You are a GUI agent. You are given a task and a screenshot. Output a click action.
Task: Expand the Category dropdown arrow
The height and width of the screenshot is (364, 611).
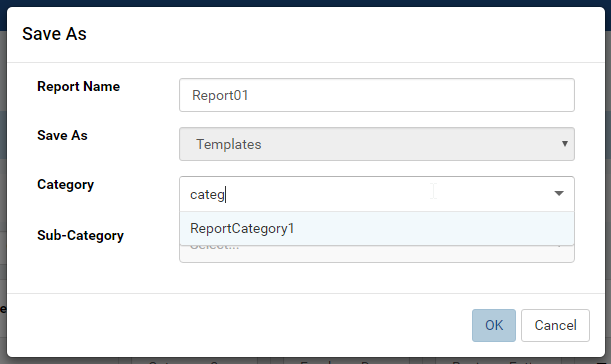(x=559, y=194)
